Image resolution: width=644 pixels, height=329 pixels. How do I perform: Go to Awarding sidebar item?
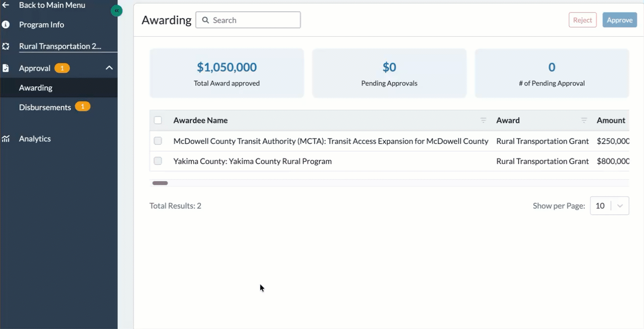click(36, 88)
